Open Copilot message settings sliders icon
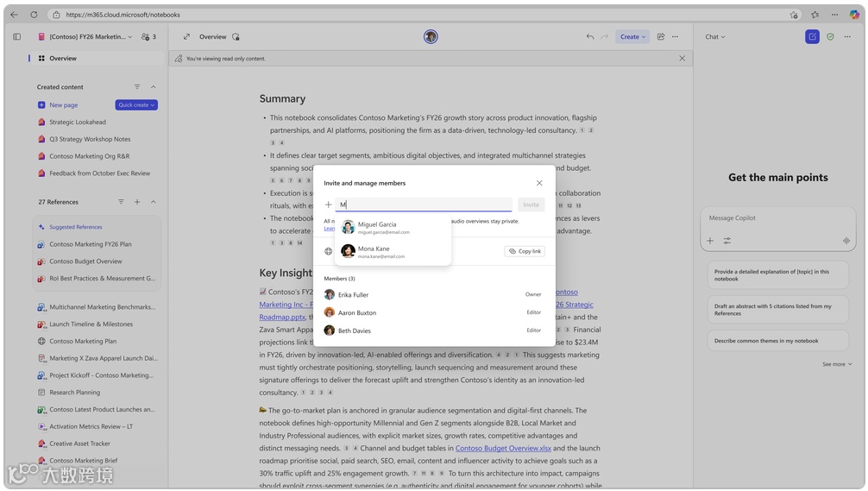This screenshot has height=491, width=868. pyautogui.click(x=726, y=240)
